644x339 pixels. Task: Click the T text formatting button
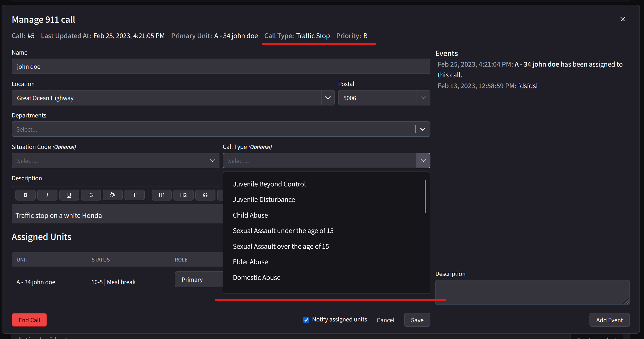134,195
